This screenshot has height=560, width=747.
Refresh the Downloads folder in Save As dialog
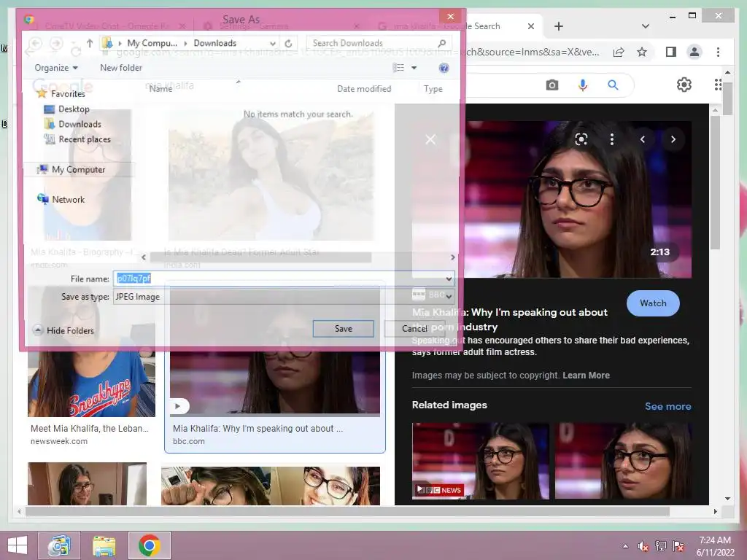(288, 43)
